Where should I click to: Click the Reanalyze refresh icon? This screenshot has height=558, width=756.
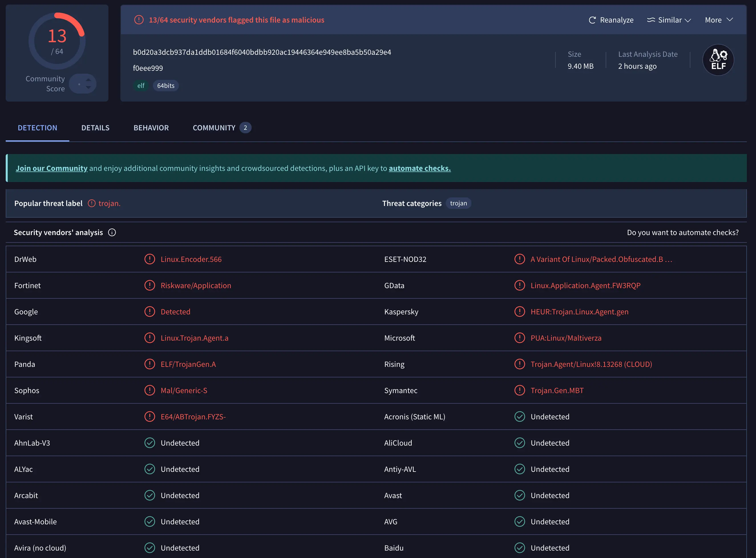[x=592, y=20]
